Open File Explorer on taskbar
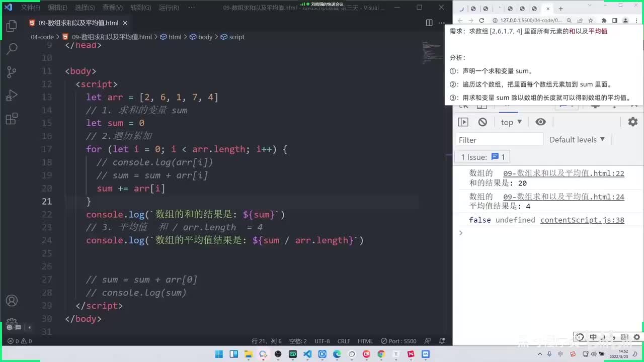 (248, 354)
